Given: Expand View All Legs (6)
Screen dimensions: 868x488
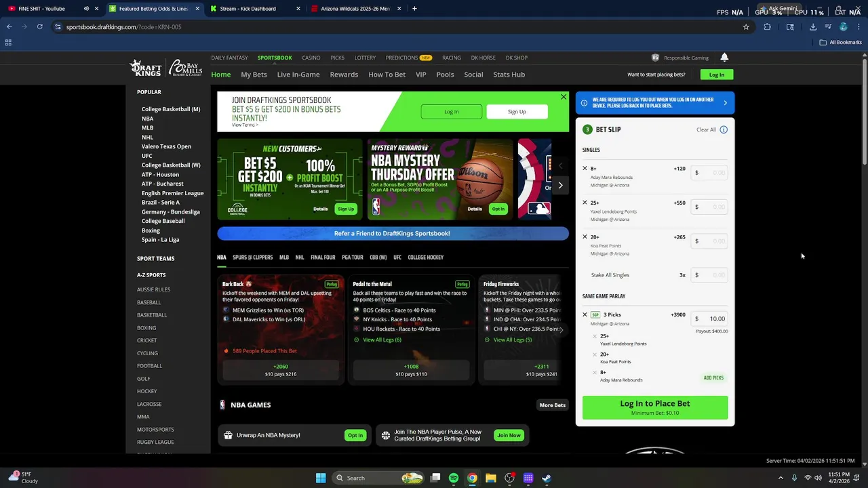Looking at the screenshot, I should (x=382, y=340).
